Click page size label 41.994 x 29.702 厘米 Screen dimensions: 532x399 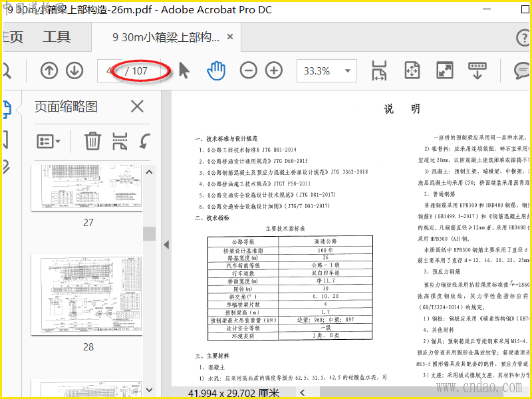click(234, 393)
